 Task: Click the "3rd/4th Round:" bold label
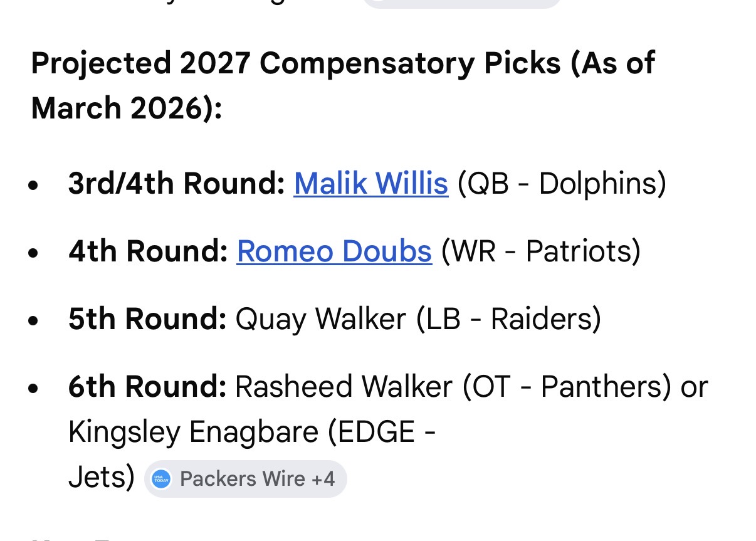176,184
